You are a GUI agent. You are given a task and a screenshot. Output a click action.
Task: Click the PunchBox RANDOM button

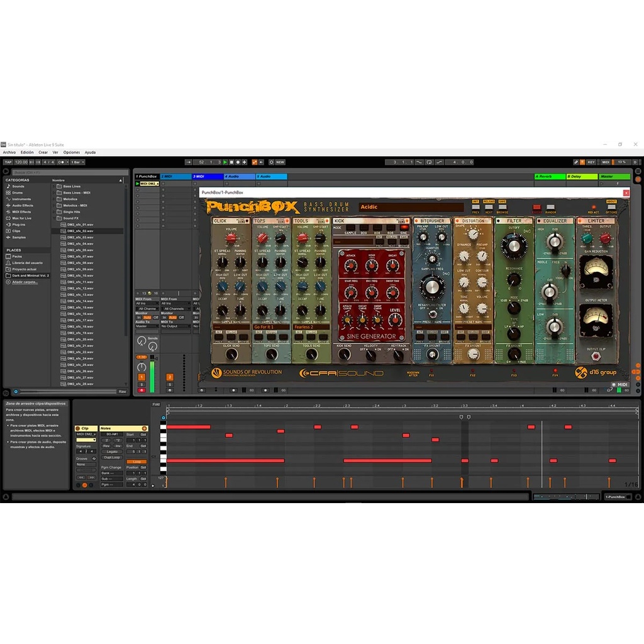(x=550, y=207)
